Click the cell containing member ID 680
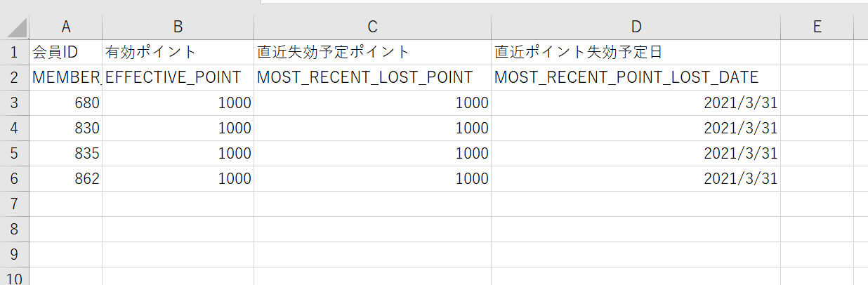 coord(66,102)
